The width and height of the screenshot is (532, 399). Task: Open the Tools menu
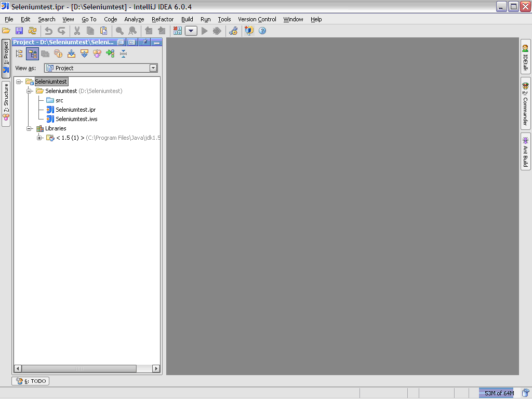point(224,19)
